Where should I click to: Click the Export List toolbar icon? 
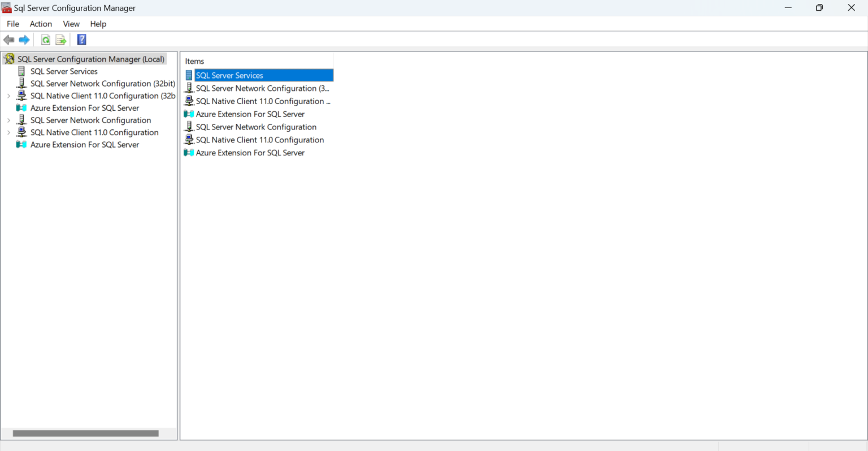coord(60,40)
